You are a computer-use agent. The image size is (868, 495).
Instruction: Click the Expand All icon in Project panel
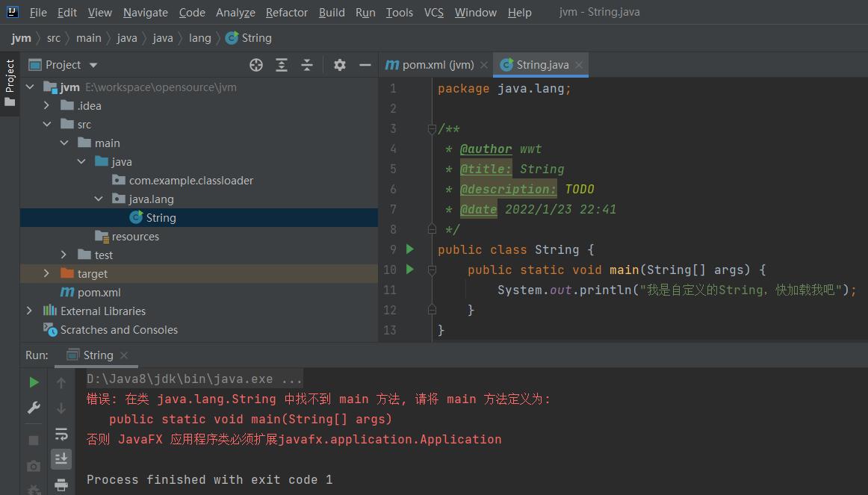click(282, 65)
